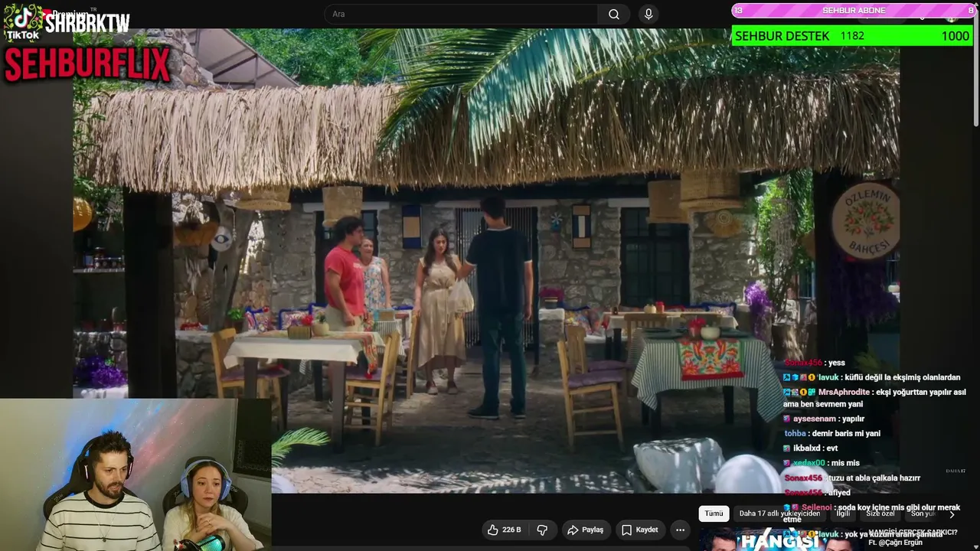Image resolution: width=980 pixels, height=551 pixels.
Task: Save the video with Kaydet
Action: (x=639, y=530)
